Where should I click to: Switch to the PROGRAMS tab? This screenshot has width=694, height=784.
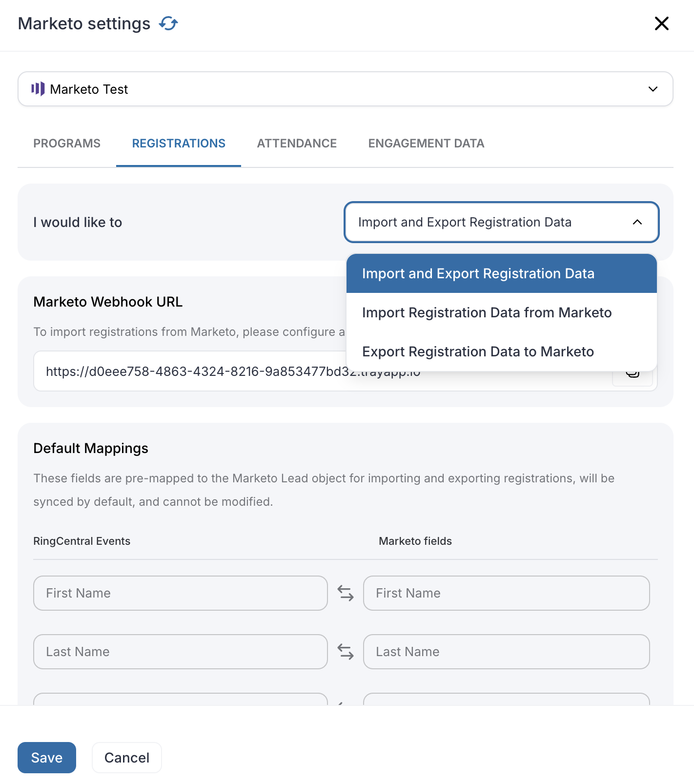67,143
